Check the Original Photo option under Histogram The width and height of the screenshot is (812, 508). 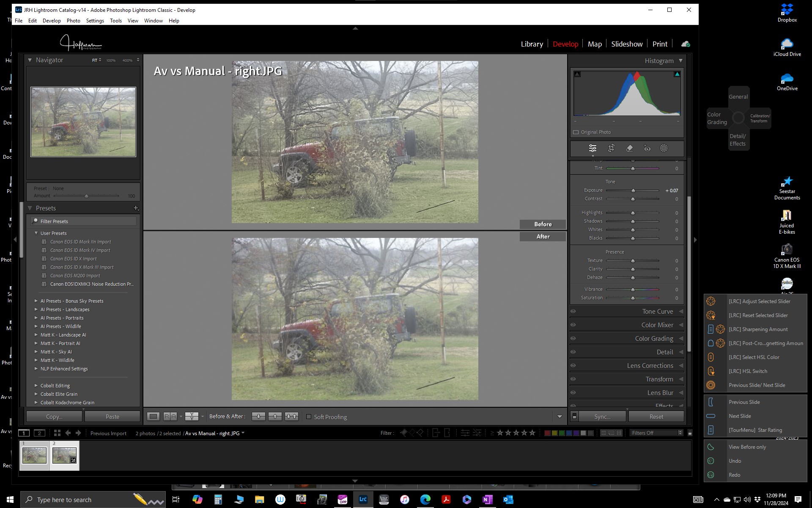(x=576, y=132)
